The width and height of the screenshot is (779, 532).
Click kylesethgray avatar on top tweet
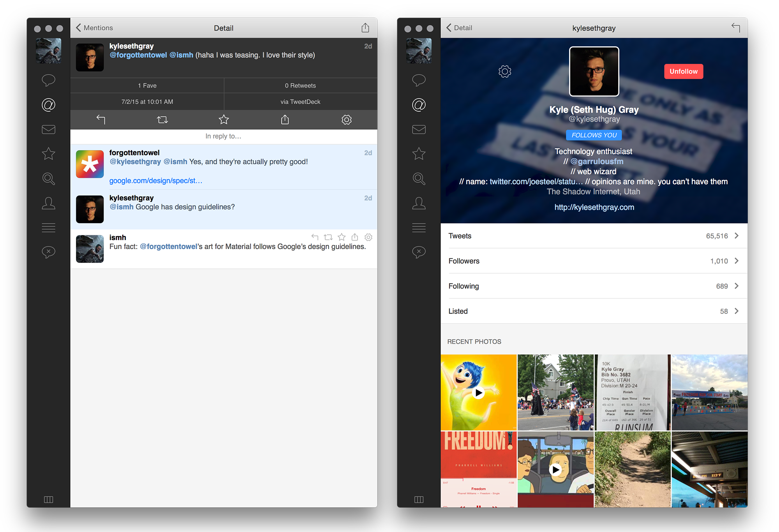(x=90, y=57)
